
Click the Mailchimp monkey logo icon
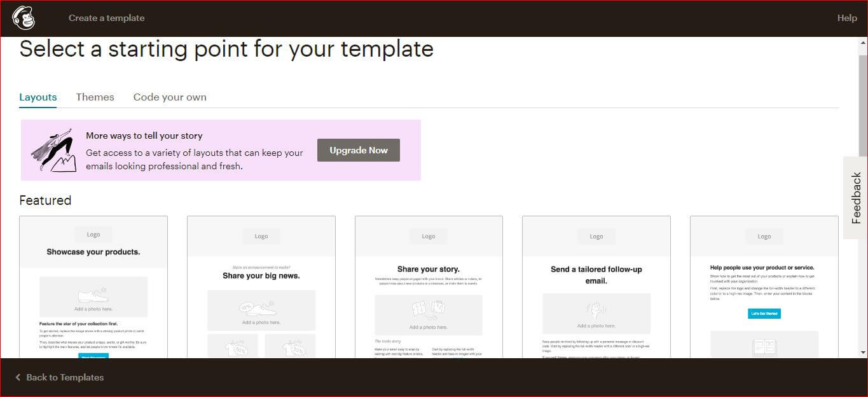coord(24,18)
